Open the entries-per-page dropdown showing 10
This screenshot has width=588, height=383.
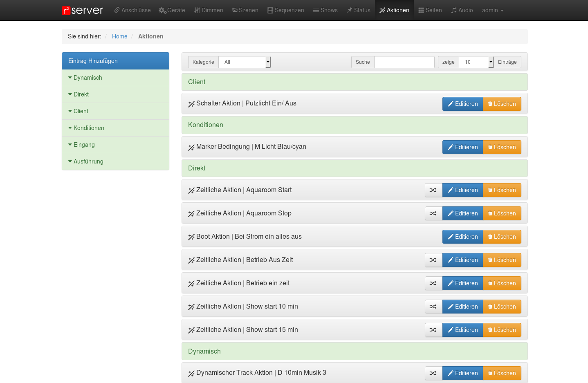click(x=476, y=62)
